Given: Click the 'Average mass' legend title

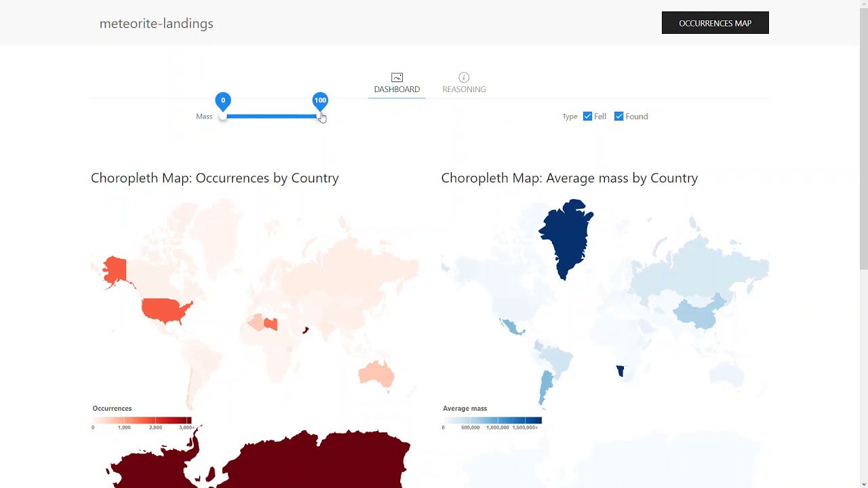Looking at the screenshot, I should click(x=465, y=409).
